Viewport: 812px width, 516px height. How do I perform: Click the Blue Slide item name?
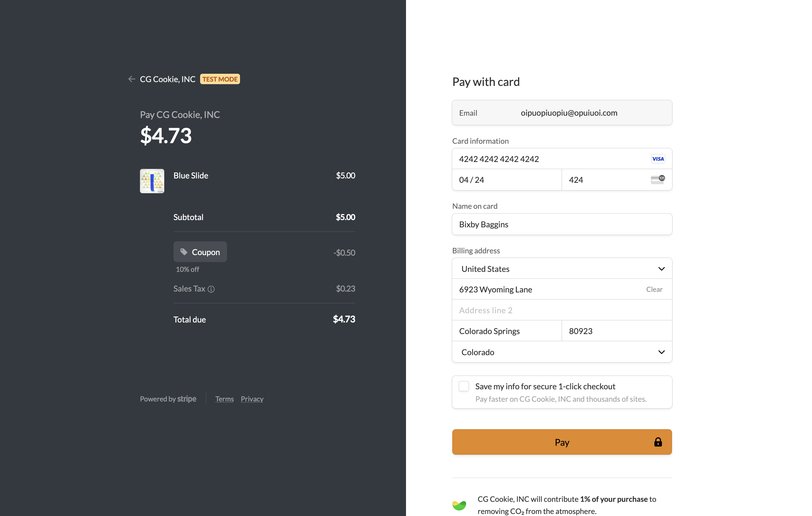191,175
